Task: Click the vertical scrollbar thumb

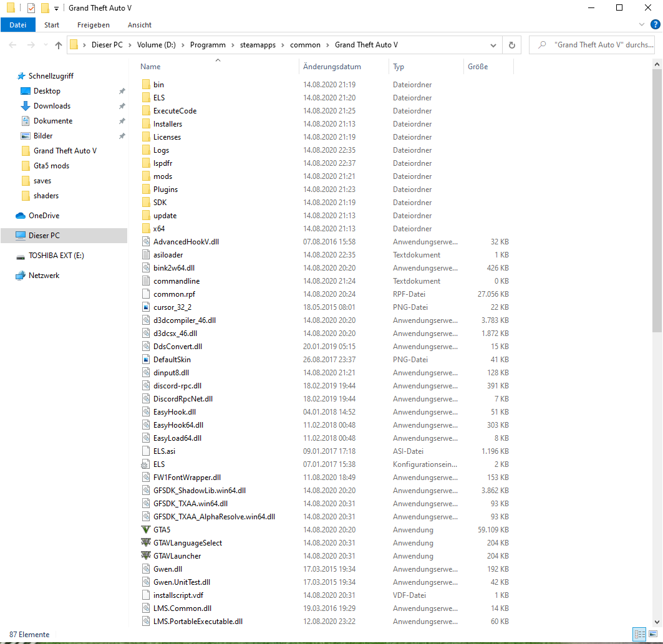Action: coord(657,200)
